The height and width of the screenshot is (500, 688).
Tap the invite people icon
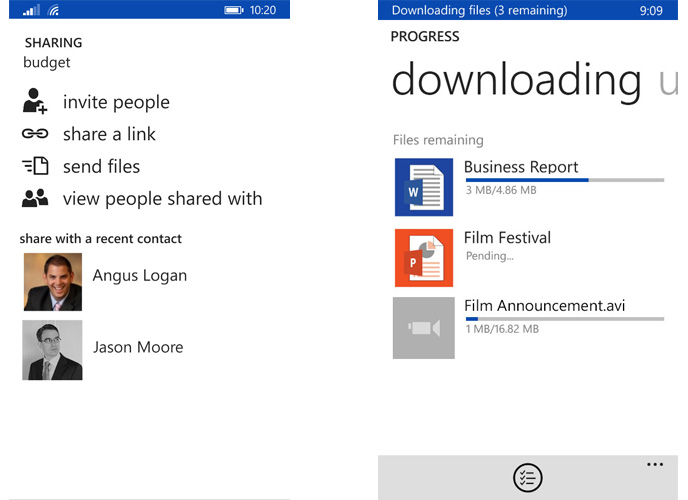[x=35, y=102]
